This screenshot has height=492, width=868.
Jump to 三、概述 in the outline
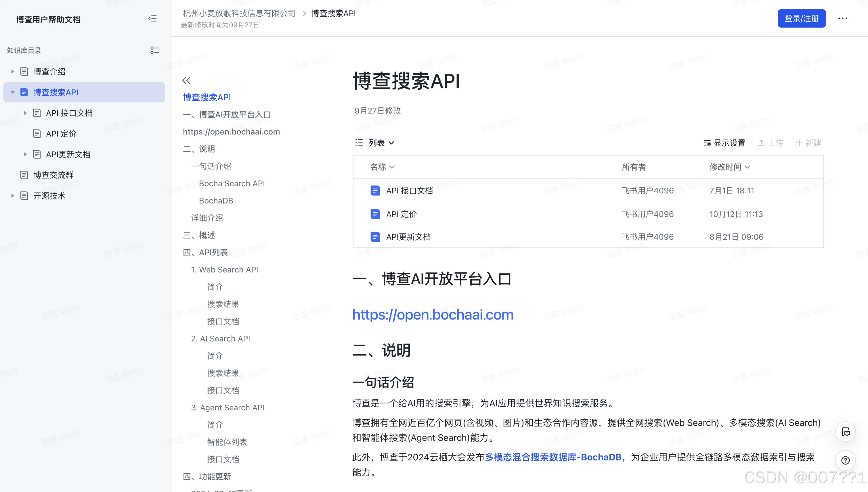199,235
